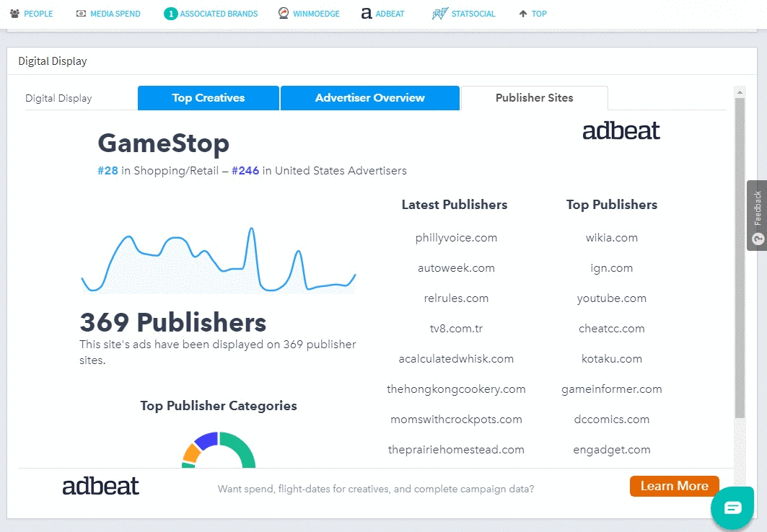Click the #28 Shopping/Retail rank
767x532 pixels.
[x=108, y=171]
